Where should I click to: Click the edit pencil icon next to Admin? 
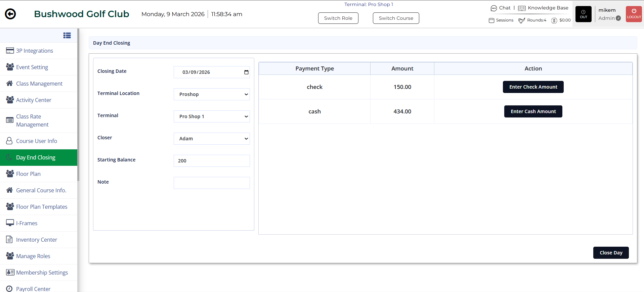click(x=618, y=18)
